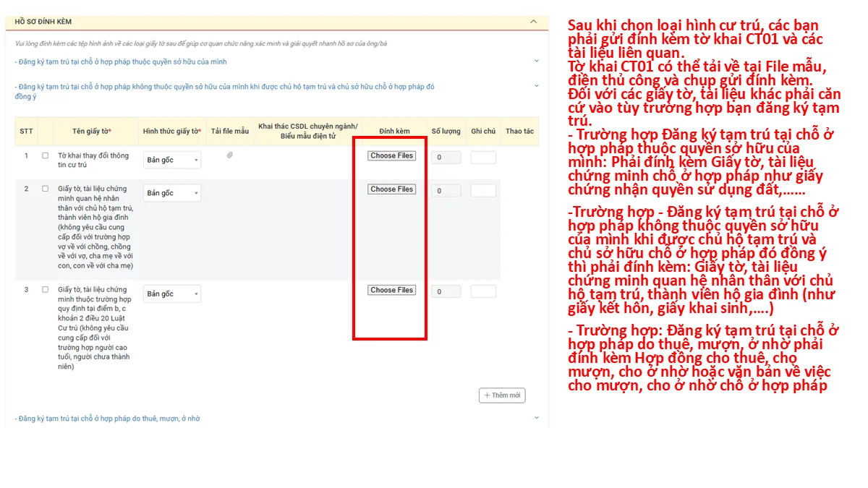
Task: Click the HỒ SƠ ĐÍNH KÈM panel title
Action: click(x=43, y=22)
